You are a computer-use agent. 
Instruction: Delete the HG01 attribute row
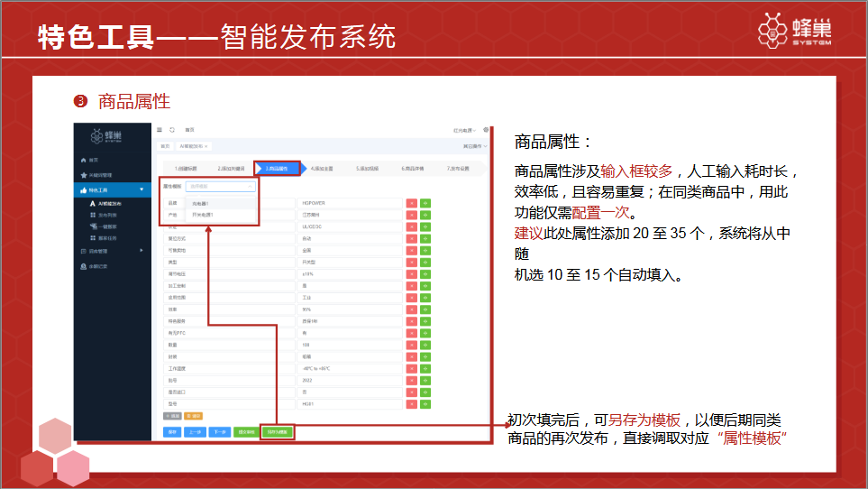click(411, 404)
